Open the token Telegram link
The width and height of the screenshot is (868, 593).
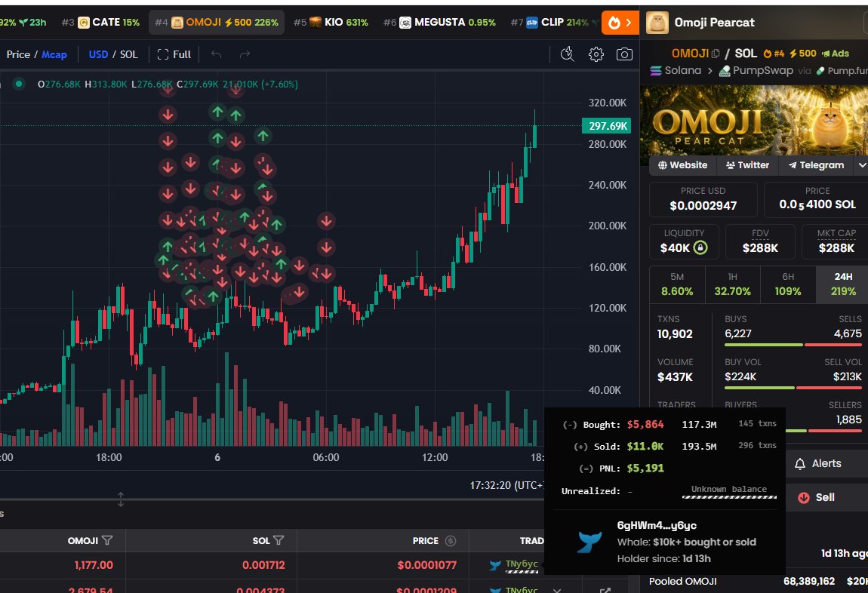coord(816,164)
